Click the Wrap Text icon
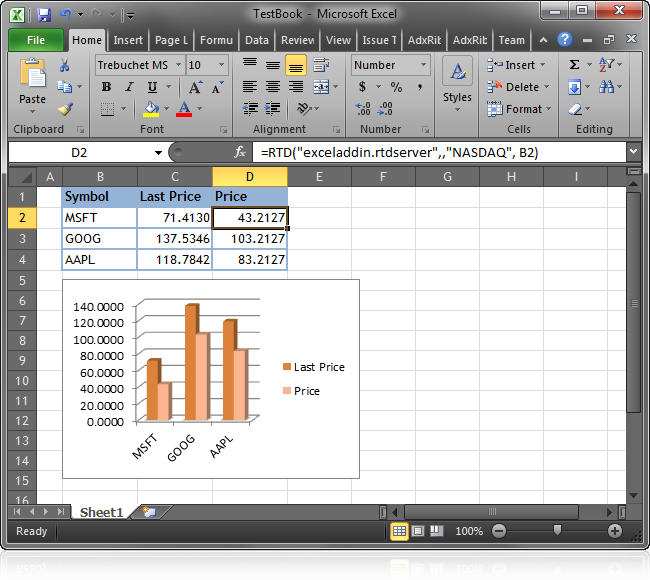The image size is (650, 580). pyautogui.click(x=321, y=65)
